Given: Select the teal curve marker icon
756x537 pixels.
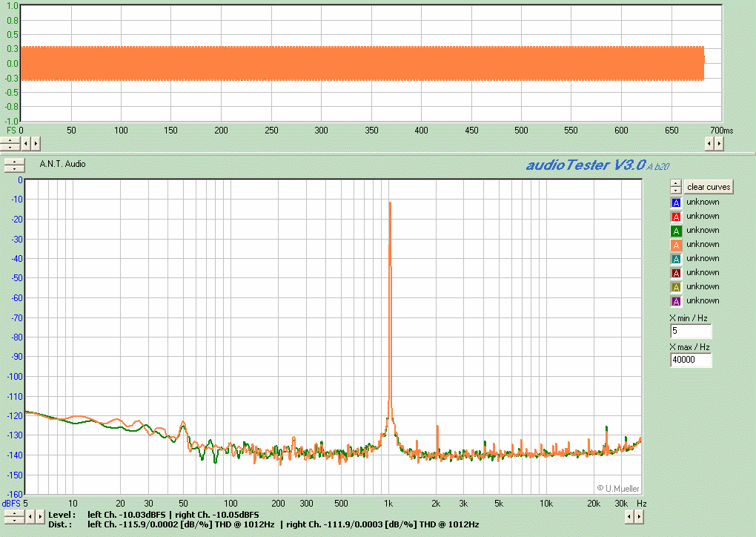Looking at the screenshot, I should tap(675, 258).
